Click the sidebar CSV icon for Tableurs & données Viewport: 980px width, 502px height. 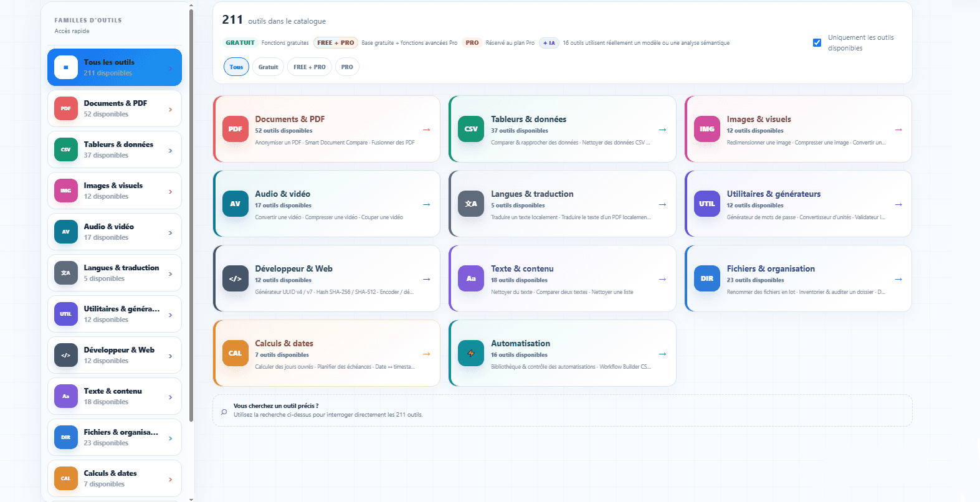(66, 149)
